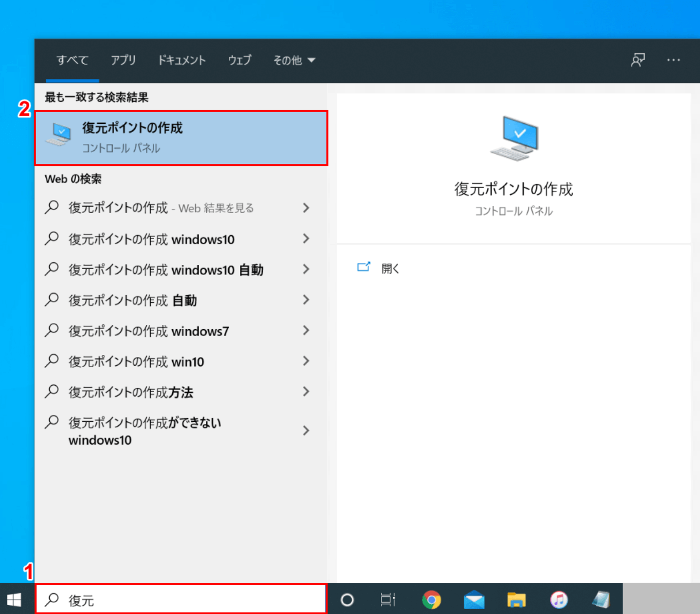This screenshot has width=700, height=614.
Task: Open Task View from the taskbar
Action: (388, 599)
